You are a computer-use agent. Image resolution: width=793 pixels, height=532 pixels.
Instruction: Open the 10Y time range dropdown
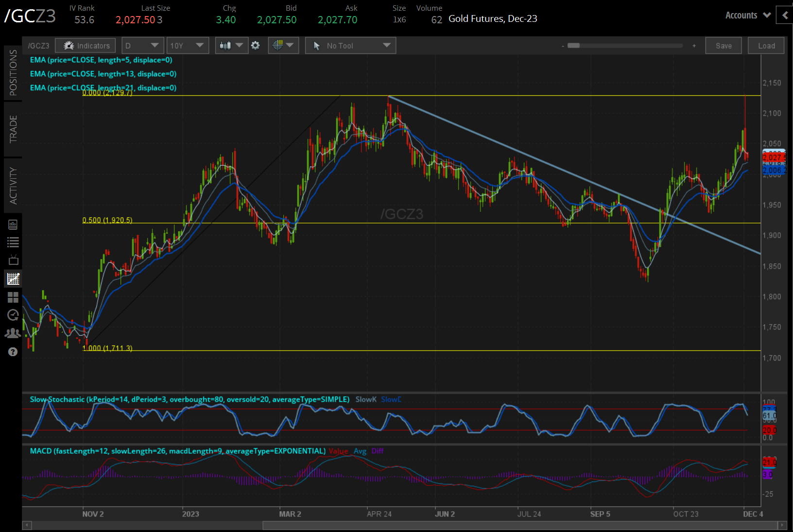pos(187,46)
